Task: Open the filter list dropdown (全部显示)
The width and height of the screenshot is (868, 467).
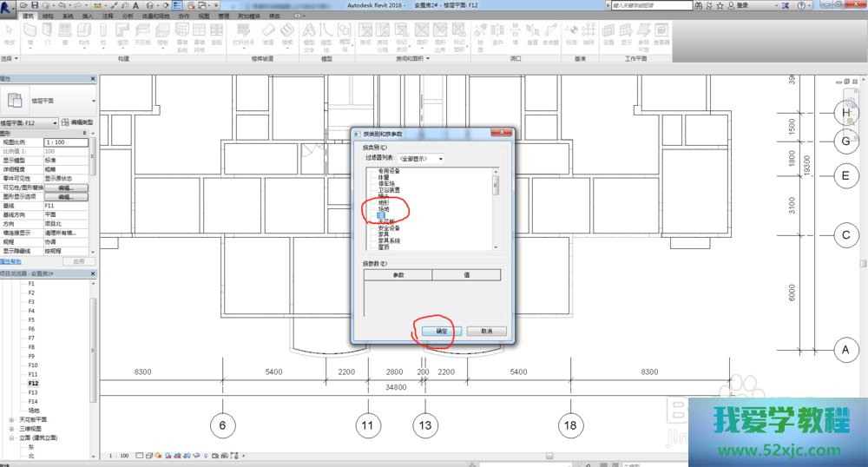Action: (x=422, y=159)
